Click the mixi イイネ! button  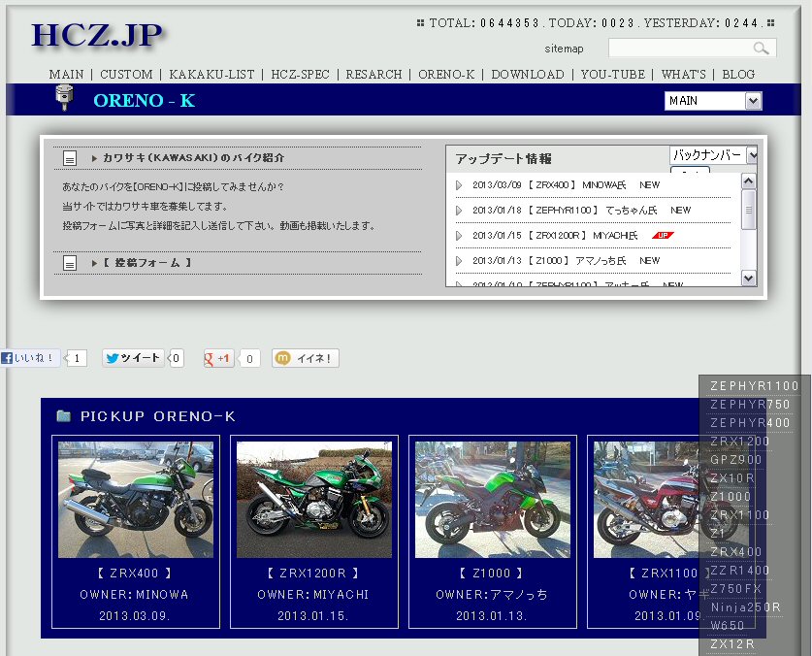tap(306, 358)
